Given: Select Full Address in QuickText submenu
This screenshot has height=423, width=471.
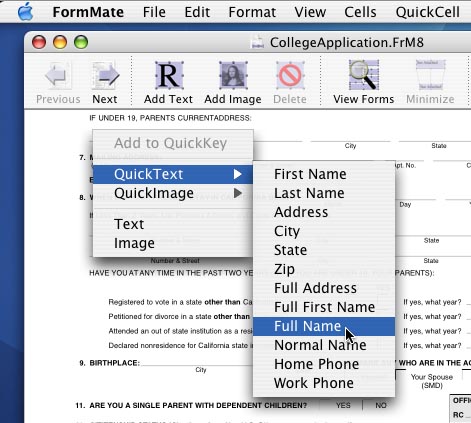Looking at the screenshot, I should (324, 288).
